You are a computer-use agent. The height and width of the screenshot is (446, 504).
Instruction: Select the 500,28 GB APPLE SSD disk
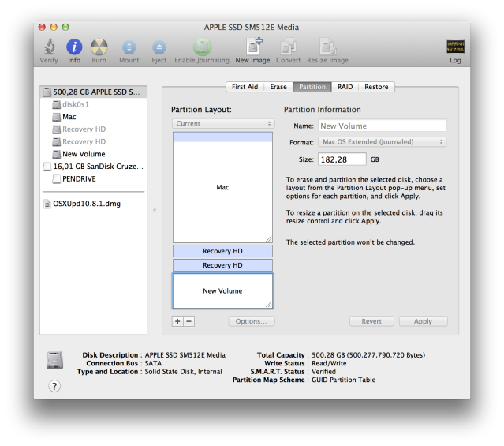94,92
